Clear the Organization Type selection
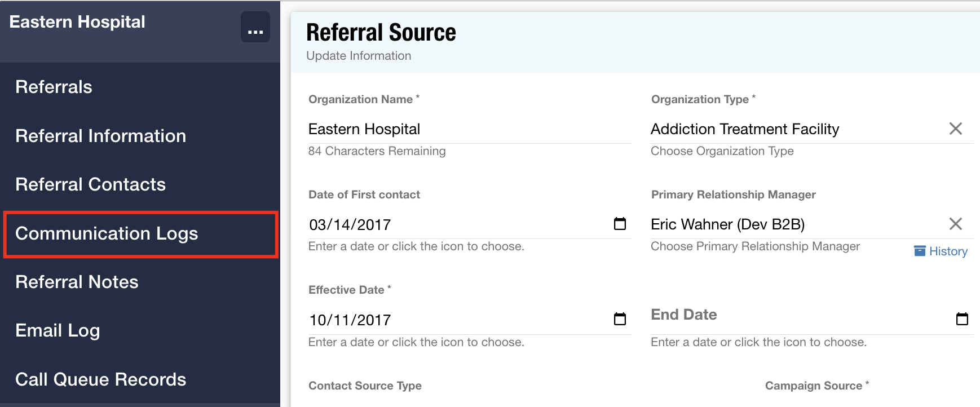 coord(956,129)
